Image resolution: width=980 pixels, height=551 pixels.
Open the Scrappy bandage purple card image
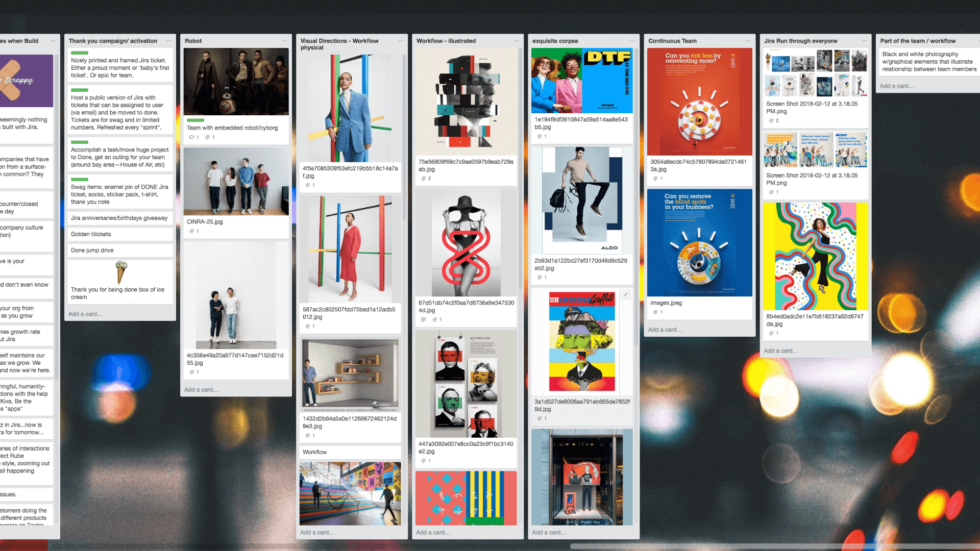point(27,81)
